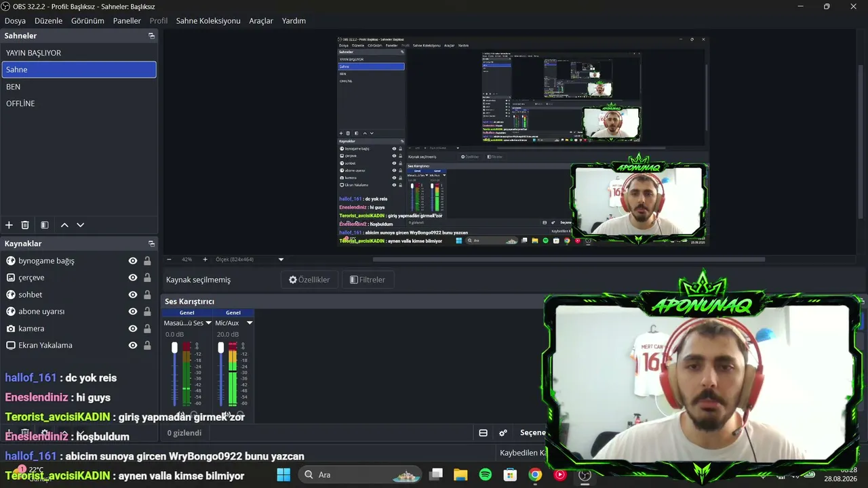This screenshot has height=488, width=868.
Task: Open Spotify from the taskbar
Action: point(486,474)
